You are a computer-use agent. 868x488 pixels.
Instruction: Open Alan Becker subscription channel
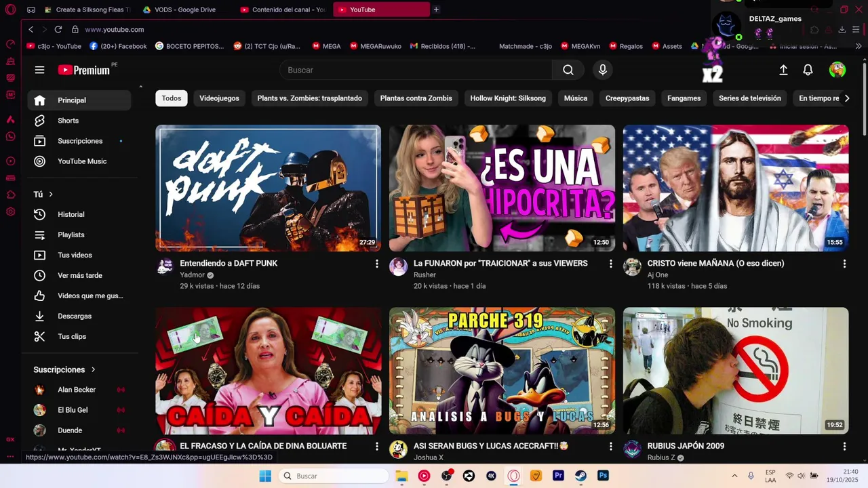79,390
